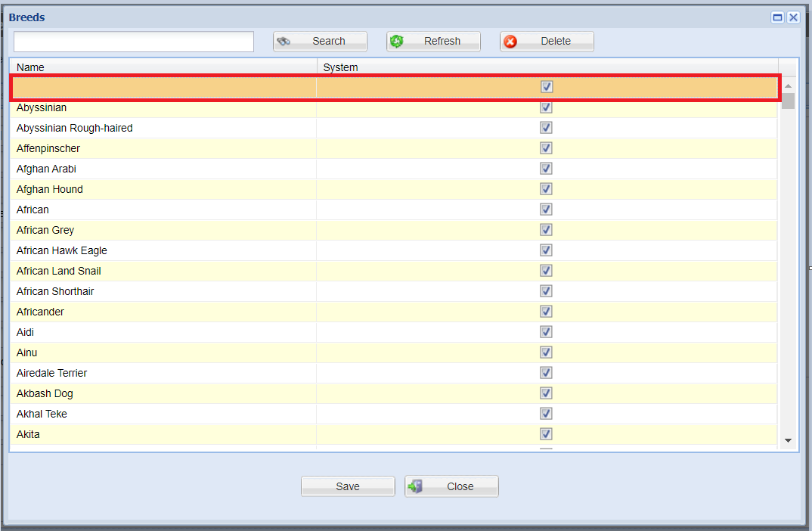Select the Abyssinian breed name
This screenshot has height=531, width=812.
point(42,107)
